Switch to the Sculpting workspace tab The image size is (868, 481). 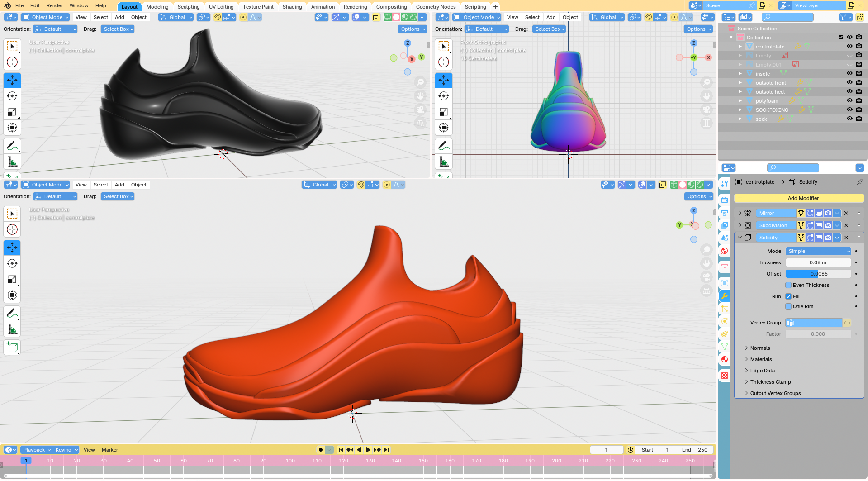click(x=188, y=7)
